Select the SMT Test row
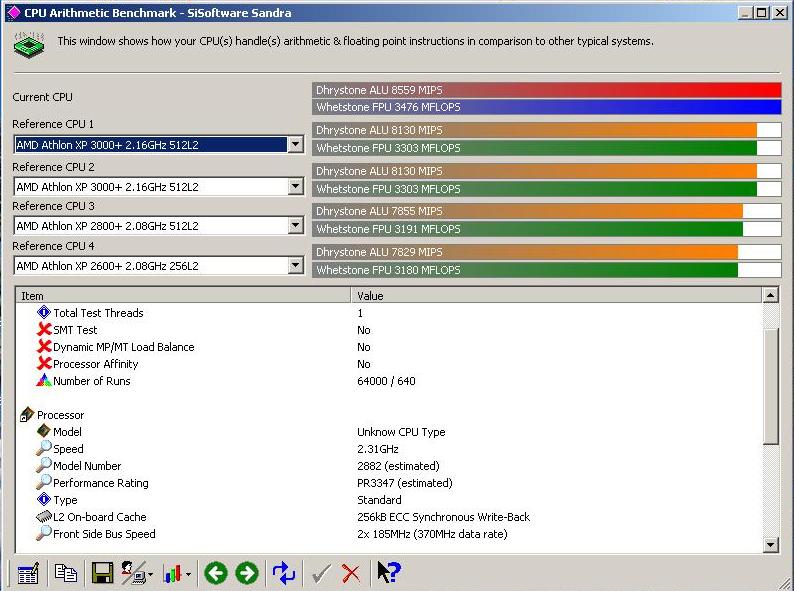Screen dimensions: 794x591 (x=75, y=330)
